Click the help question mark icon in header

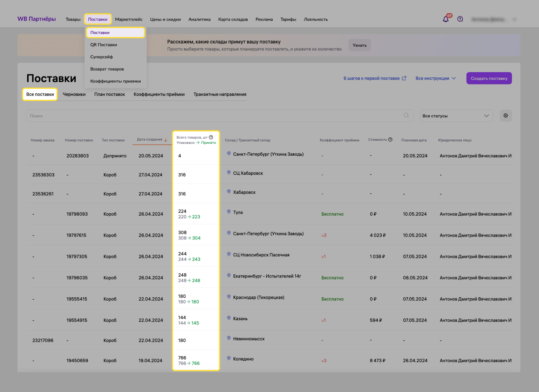(x=460, y=19)
